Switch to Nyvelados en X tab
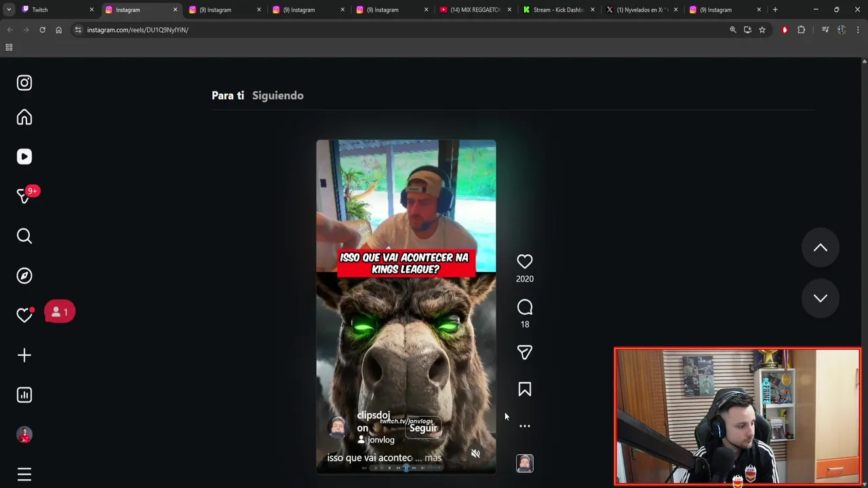 tap(641, 9)
